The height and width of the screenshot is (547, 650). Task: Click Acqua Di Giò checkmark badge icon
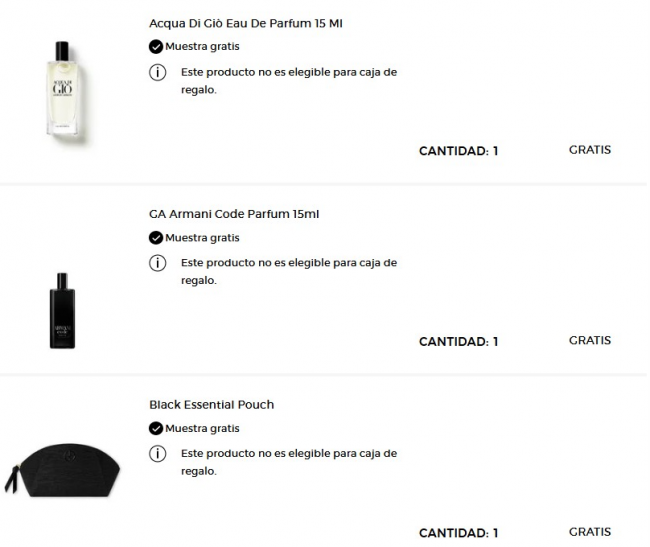pyautogui.click(x=155, y=46)
